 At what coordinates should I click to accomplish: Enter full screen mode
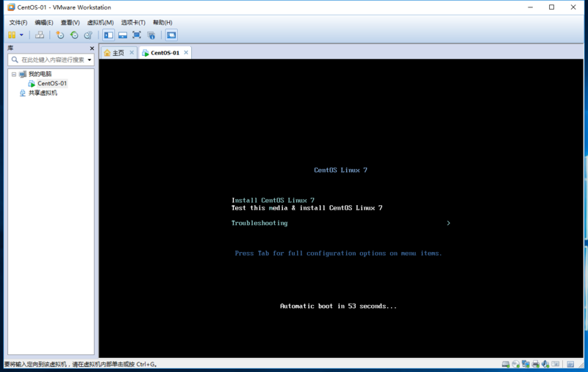137,35
